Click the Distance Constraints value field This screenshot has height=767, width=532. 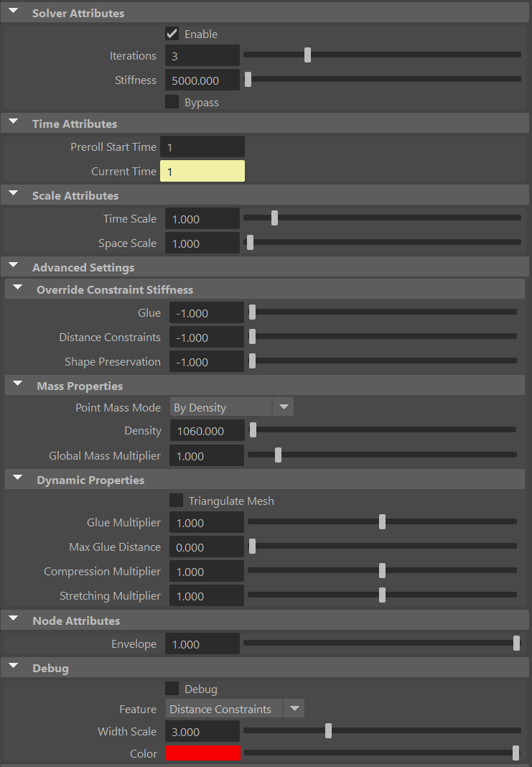tap(207, 337)
